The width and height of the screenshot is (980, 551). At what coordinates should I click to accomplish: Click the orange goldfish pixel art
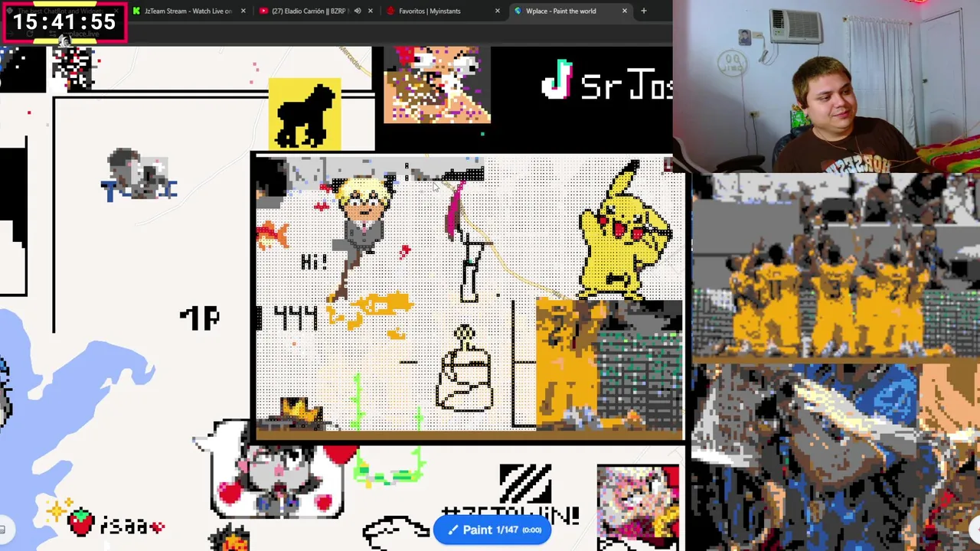coord(272,235)
